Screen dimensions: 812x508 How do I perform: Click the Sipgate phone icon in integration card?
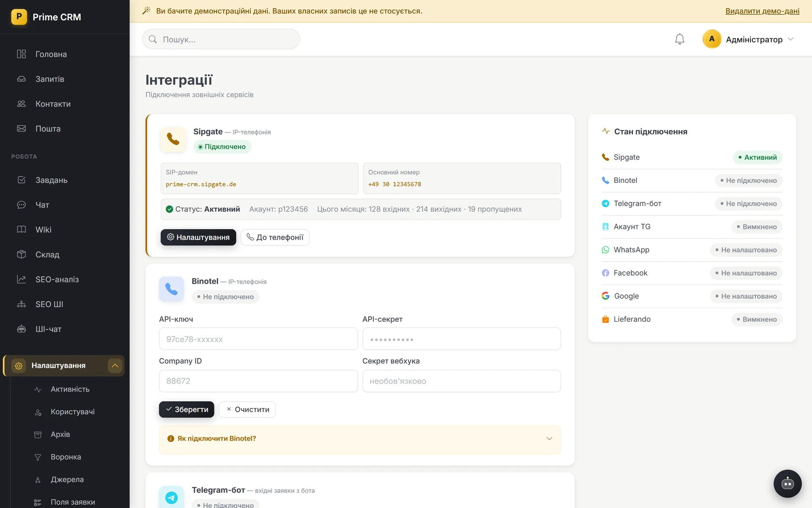(173, 139)
